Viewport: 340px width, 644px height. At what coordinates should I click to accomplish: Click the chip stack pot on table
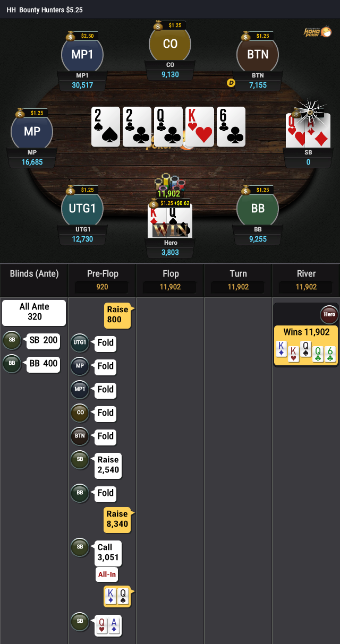170,182
